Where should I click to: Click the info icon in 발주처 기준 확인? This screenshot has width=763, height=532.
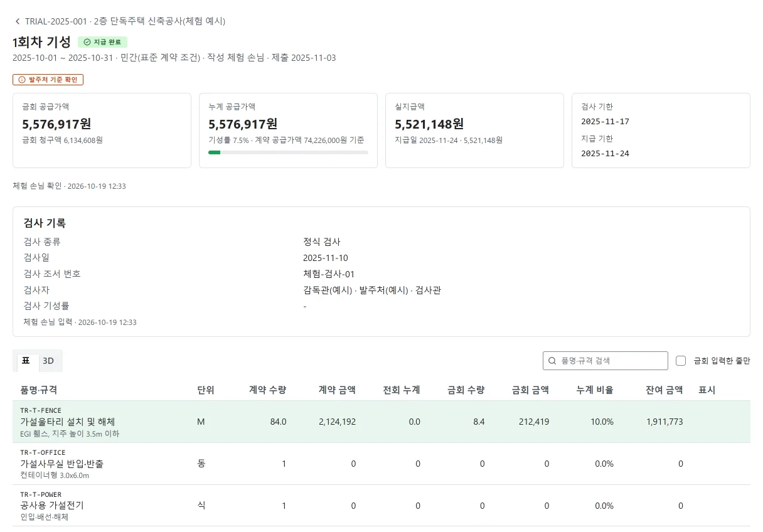point(22,80)
